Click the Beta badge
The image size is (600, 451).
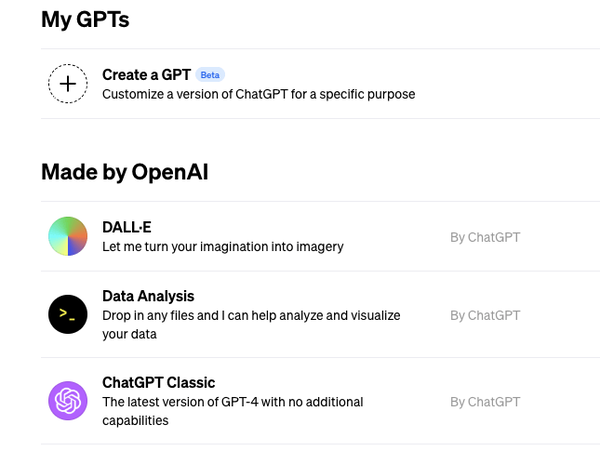pos(210,75)
